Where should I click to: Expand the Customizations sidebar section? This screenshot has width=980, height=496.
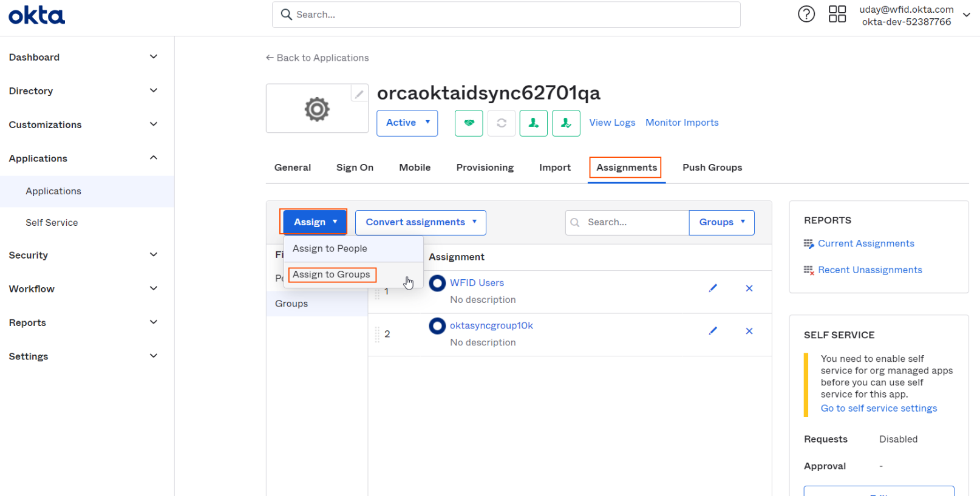coord(154,124)
